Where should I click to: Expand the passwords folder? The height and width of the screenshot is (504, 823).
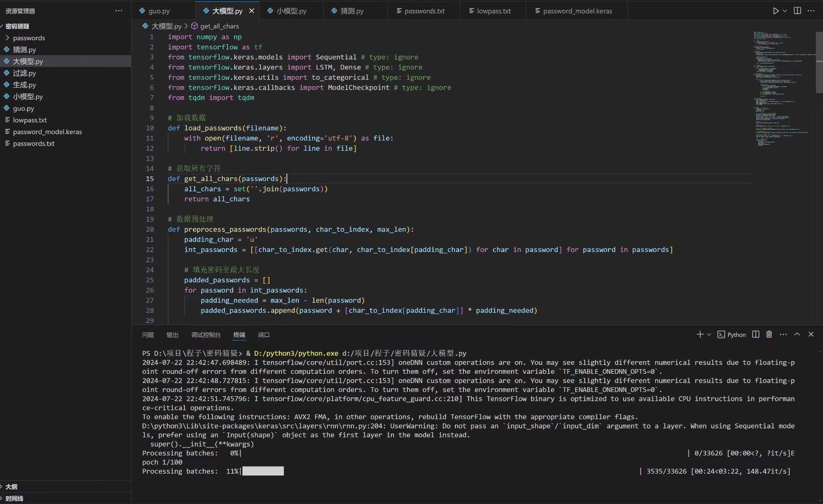65,38
